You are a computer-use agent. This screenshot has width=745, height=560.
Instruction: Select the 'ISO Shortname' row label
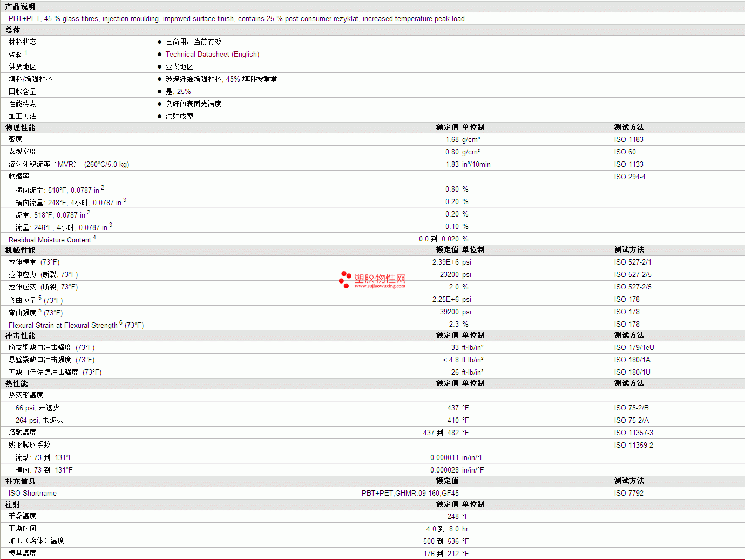pos(32,494)
